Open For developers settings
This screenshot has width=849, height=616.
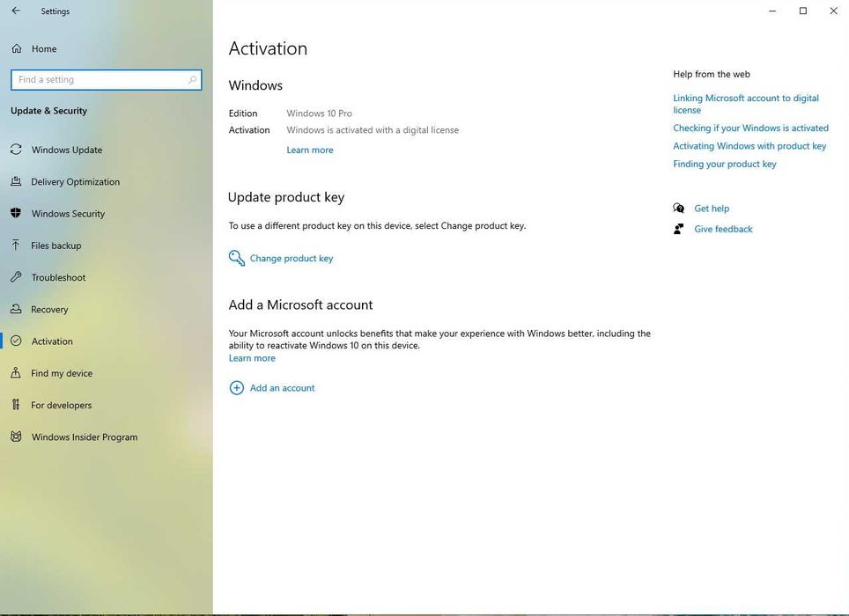pyautogui.click(x=106, y=405)
